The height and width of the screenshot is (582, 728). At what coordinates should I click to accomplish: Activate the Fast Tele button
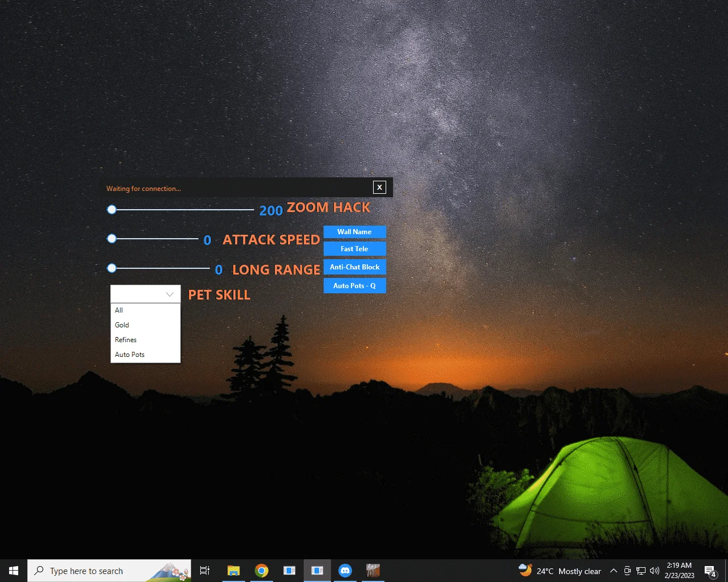coord(354,249)
